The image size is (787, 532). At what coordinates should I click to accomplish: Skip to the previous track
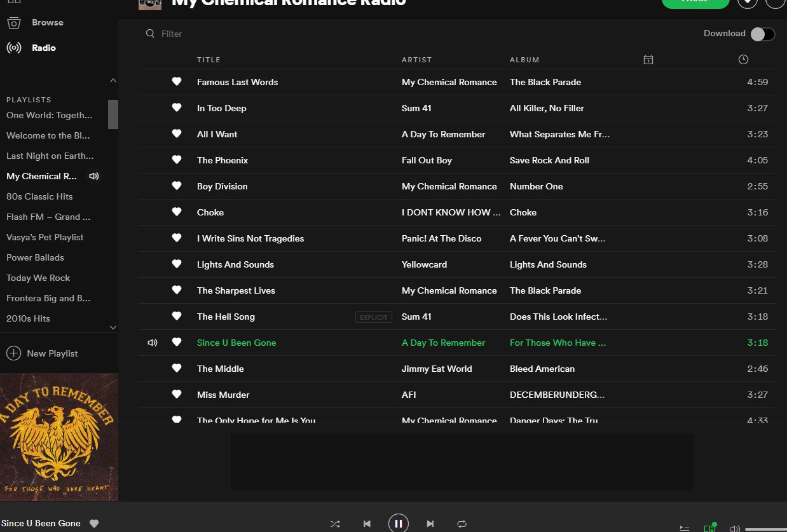tap(367, 524)
